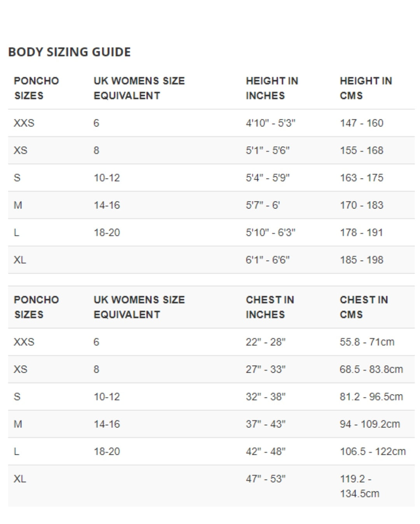Select the 147 - 160 height cell
This screenshot has height=524, width=420.
(362, 123)
